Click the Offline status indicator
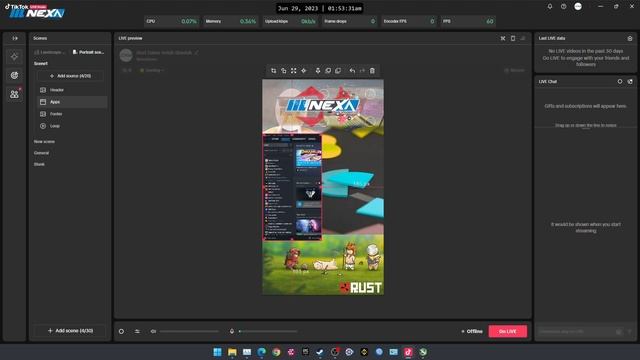Screen dimensions: 640x360 click(x=472, y=331)
